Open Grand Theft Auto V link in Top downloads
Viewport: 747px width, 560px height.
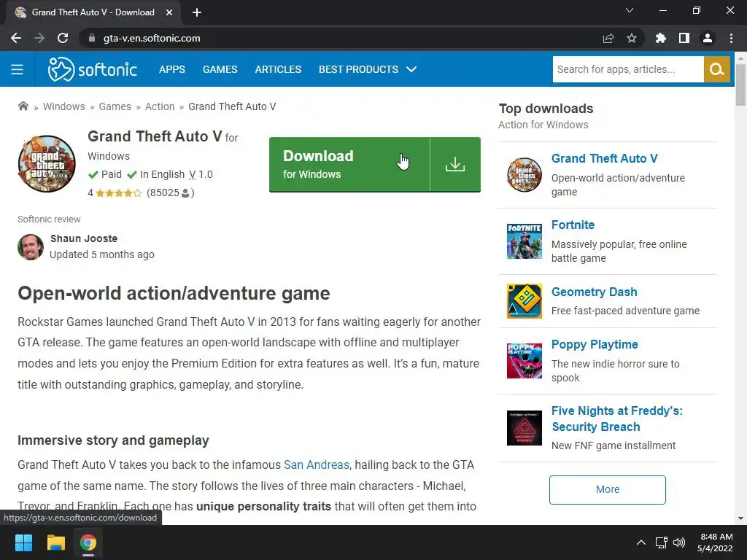pos(604,158)
